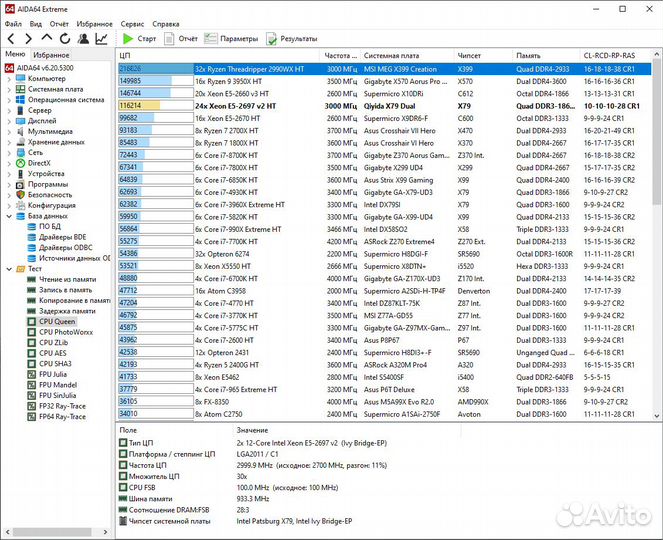Click the Forward navigation arrow
Screen dimensions: 663x540
click(28, 39)
